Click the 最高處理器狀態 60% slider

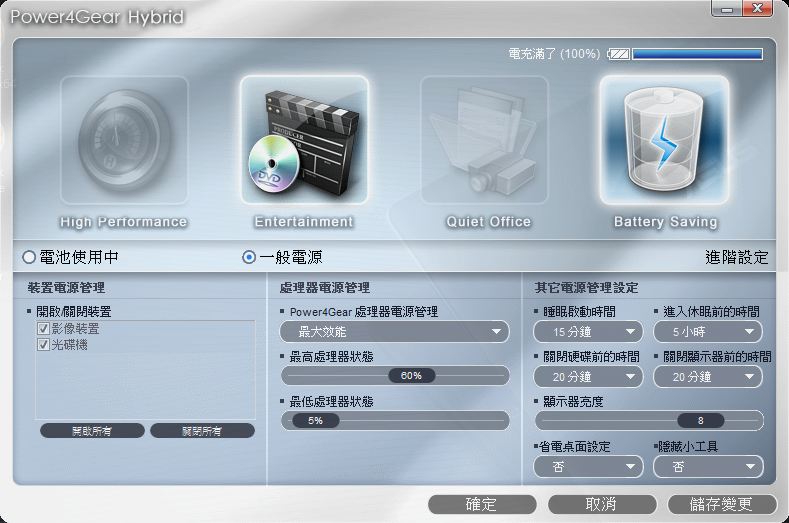click(x=410, y=376)
